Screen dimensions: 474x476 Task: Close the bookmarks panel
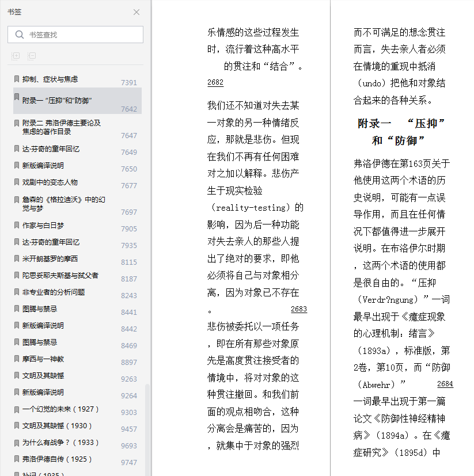(136, 12)
